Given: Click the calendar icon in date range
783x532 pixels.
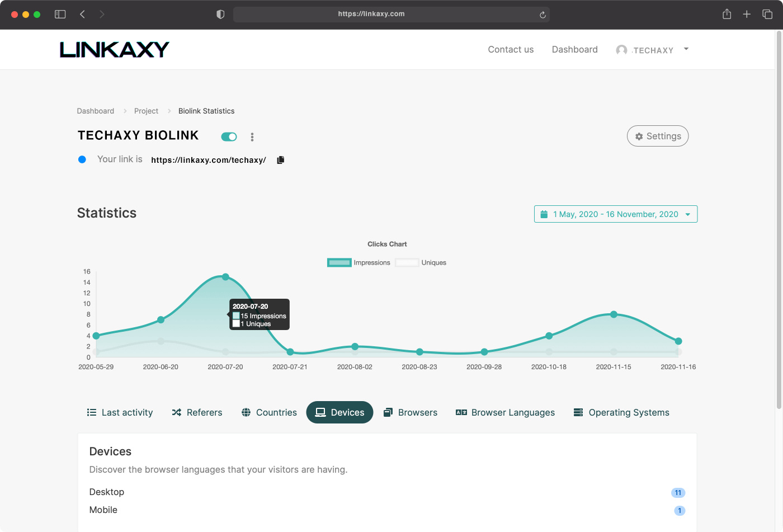Looking at the screenshot, I should (x=544, y=214).
